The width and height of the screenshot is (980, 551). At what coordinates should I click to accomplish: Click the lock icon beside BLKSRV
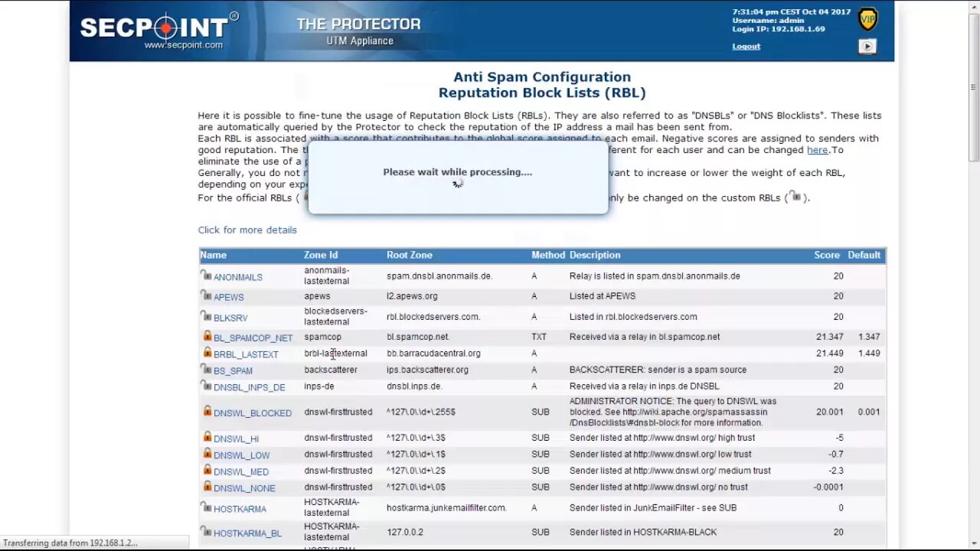[x=206, y=315]
